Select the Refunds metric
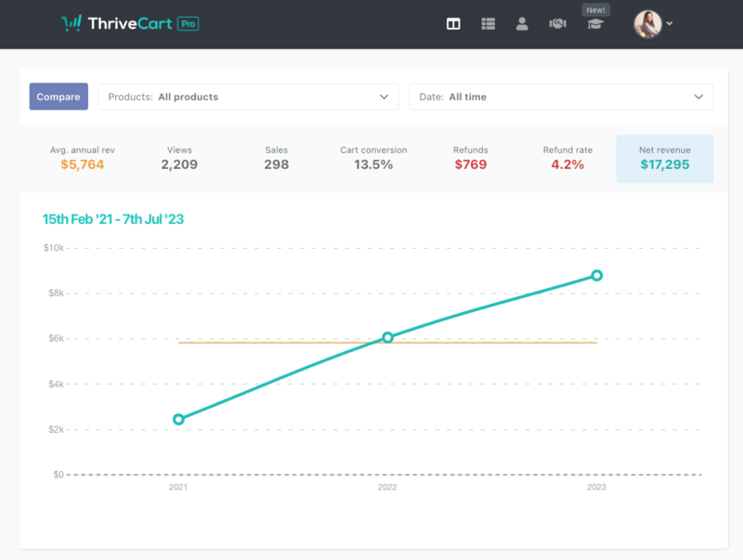This screenshot has height=560, width=743. [471, 159]
